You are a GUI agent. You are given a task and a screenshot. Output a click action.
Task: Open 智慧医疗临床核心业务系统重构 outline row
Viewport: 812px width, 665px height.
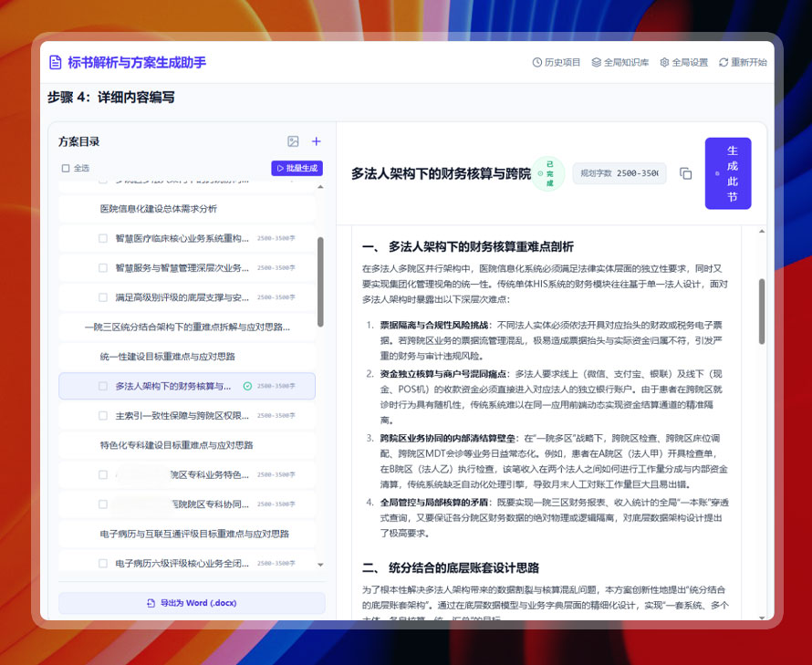click(187, 238)
